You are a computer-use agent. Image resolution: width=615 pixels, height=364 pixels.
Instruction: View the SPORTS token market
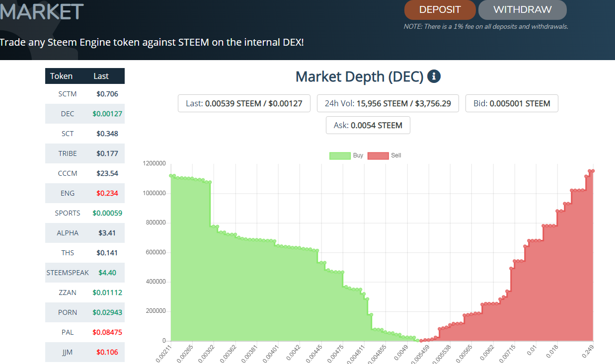point(84,213)
